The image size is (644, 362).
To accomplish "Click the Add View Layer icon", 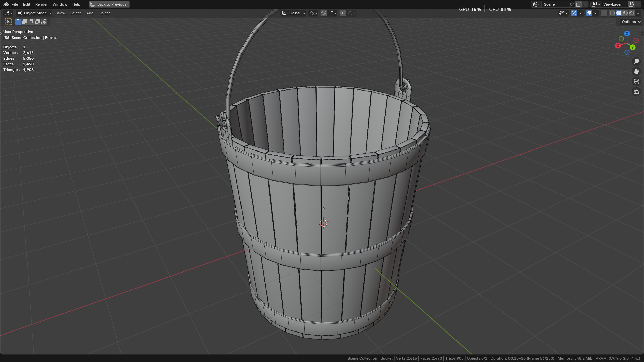I will click(631, 4).
